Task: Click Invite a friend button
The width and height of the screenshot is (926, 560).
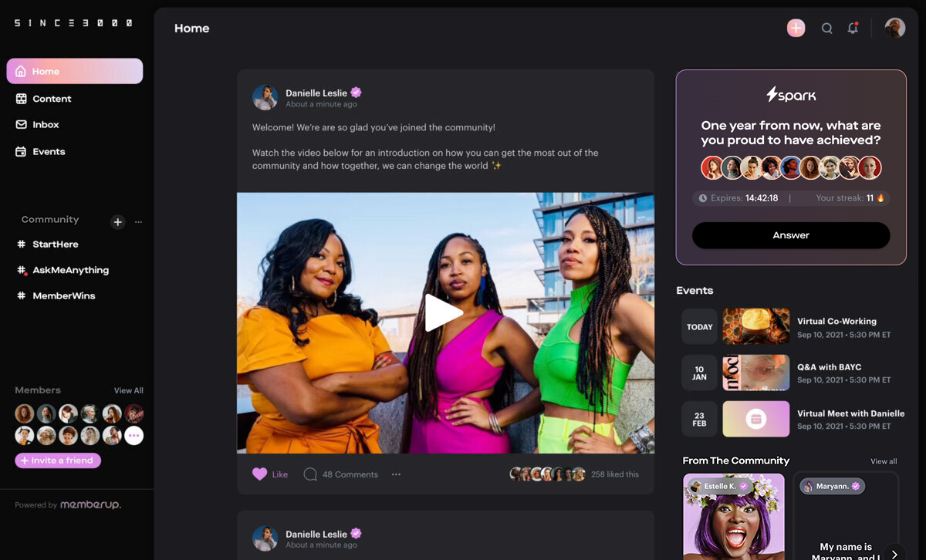Action: (x=58, y=460)
